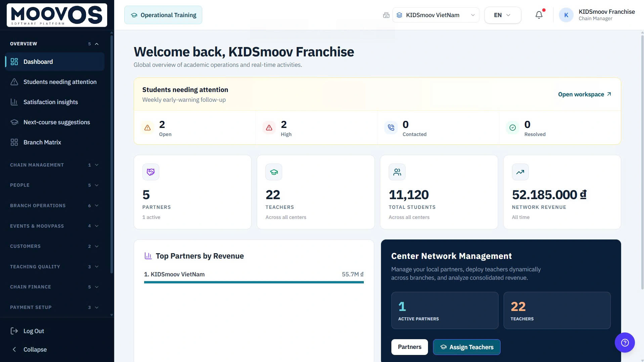644x362 pixels.
Task: Expand the Customers sidebar section
Action: pyautogui.click(x=54, y=246)
